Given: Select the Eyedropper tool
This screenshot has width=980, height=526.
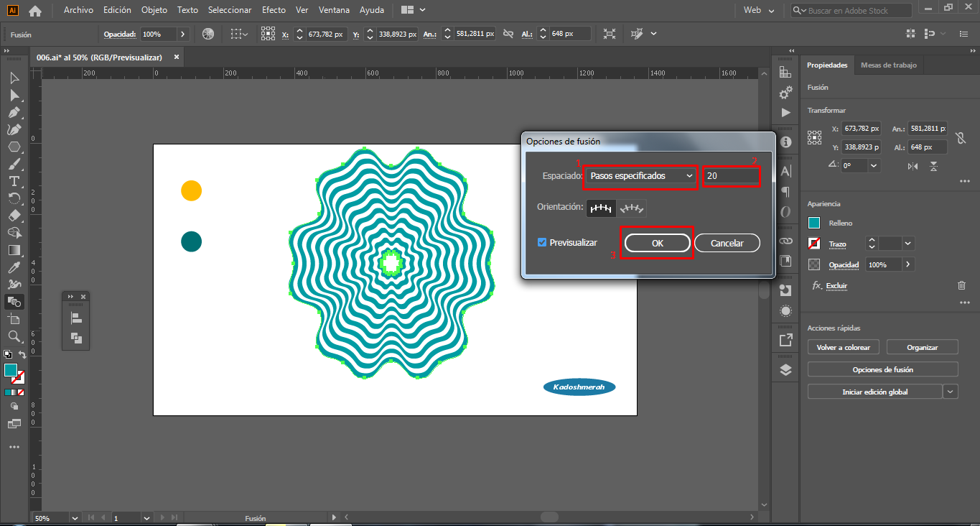Looking at the screenshot, I should coord(14,267).
